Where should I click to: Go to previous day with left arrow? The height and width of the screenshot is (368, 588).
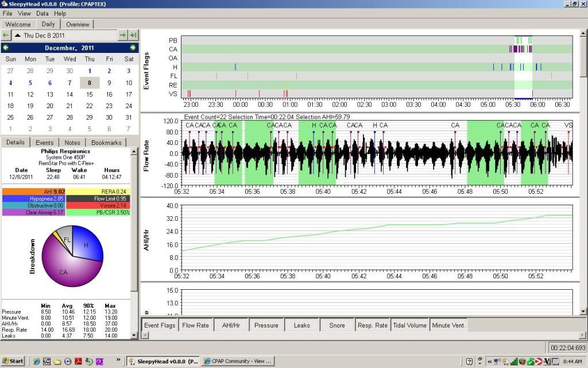pos(6,36)
